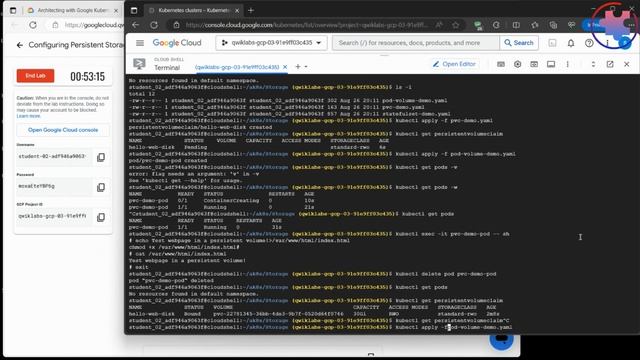Click the hello-web-disk Bound row in terminal
The image size is (640, 360).
point(314,314)
